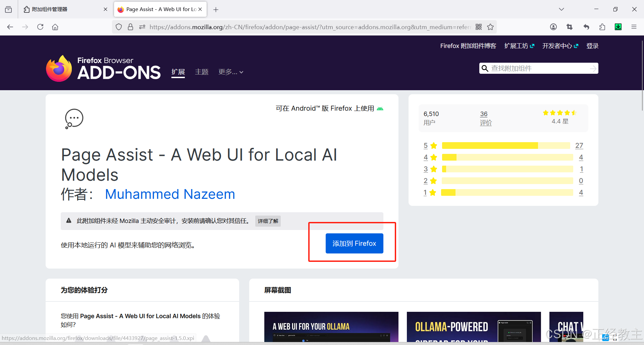Bookmark this page with the star
644x345 pixels.
[490, 27]
